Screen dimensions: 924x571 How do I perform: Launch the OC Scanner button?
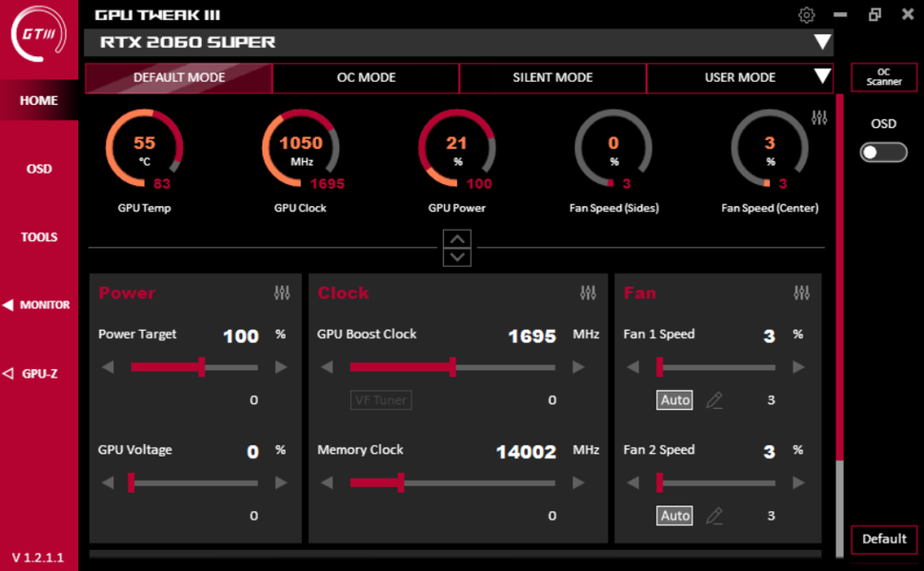point(884,76)
